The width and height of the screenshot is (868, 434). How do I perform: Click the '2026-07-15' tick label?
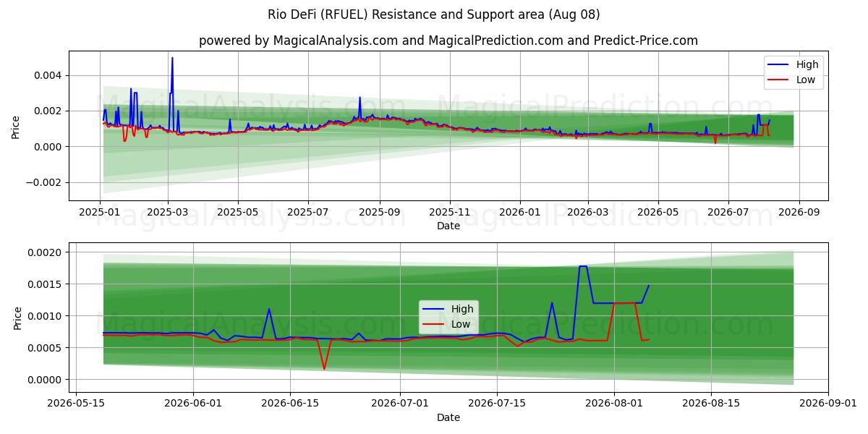497,404
